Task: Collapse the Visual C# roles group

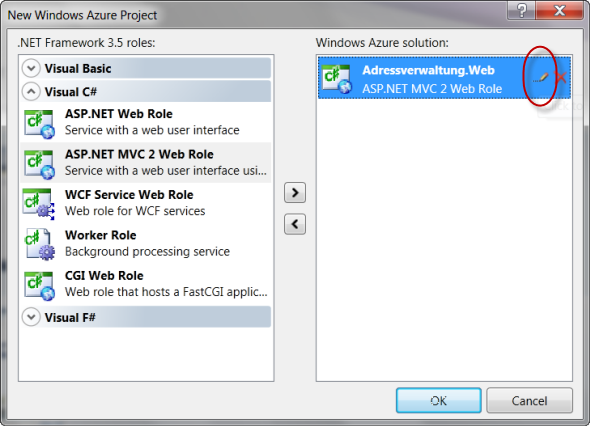Action: 31,91
